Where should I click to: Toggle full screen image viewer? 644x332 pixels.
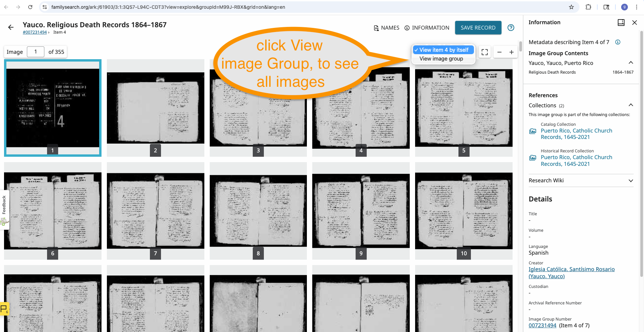(485, 52)
